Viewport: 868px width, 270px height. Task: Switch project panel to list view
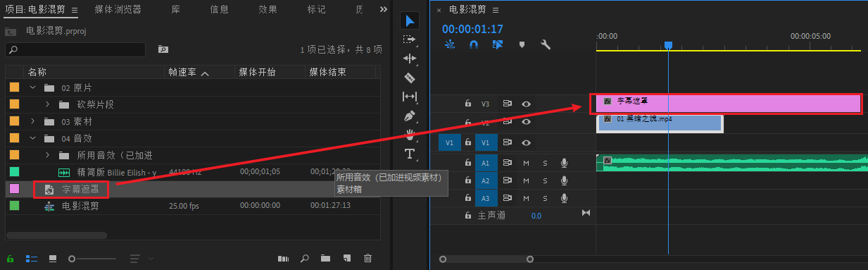(32, 259)
